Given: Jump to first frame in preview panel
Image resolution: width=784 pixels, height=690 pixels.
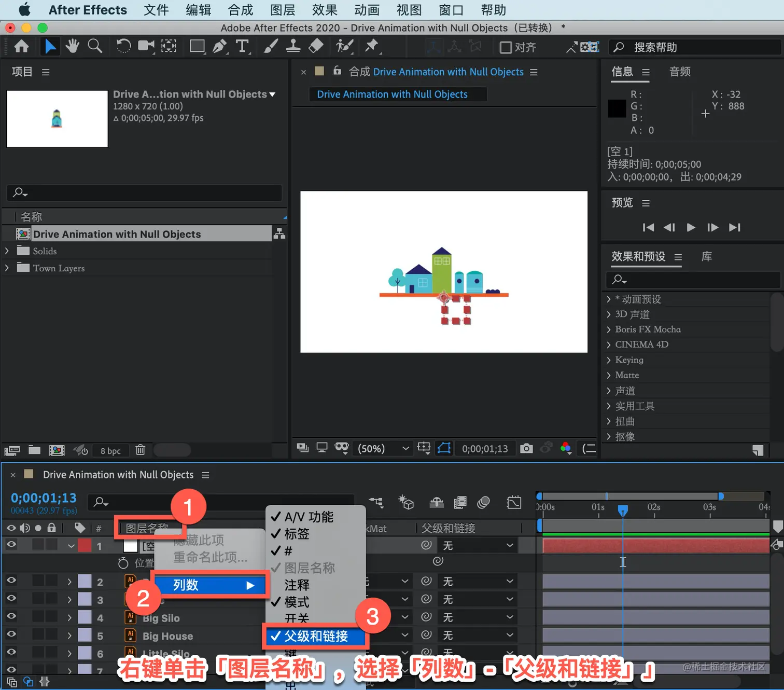Looking at the screenshot, I should pos(648,227).
